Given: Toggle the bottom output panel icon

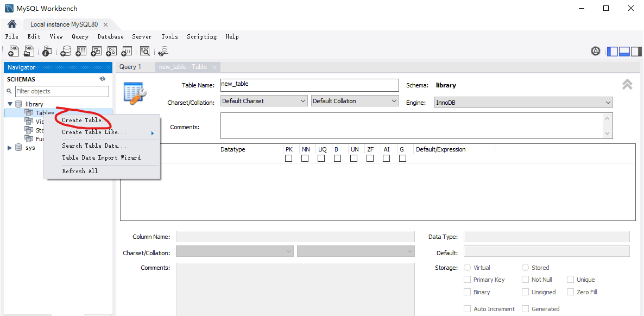Looking at the screenshot, I should click(x=624, y=52).
